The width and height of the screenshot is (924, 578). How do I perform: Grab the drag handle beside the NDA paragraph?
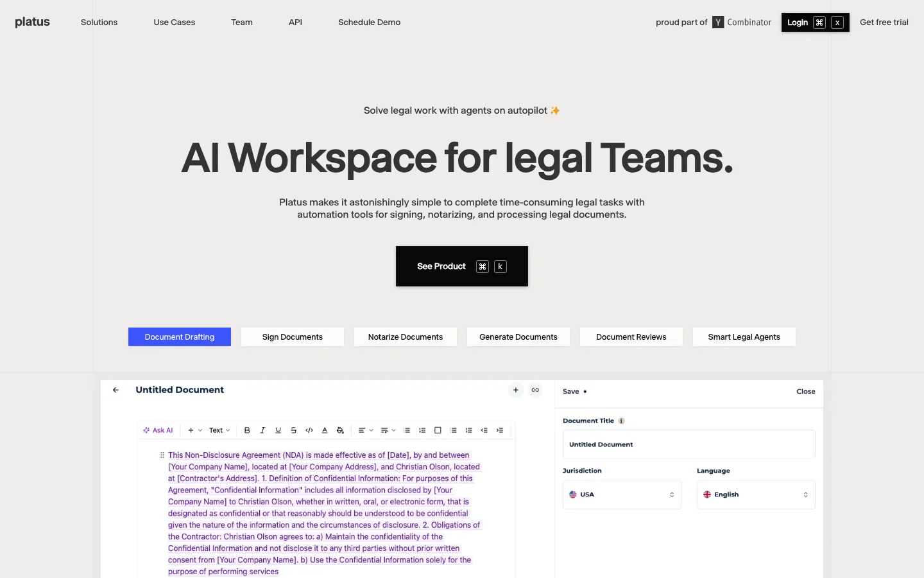pos(162,455)
